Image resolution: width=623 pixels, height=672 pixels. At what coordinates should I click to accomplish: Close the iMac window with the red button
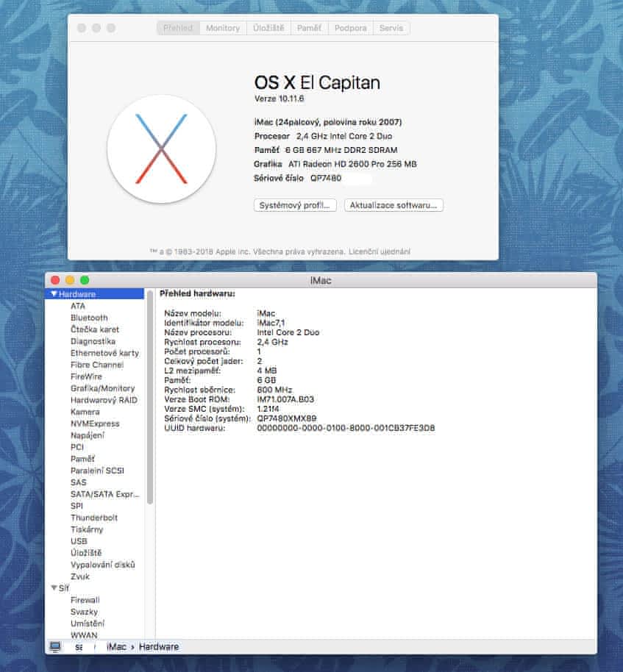55,280
